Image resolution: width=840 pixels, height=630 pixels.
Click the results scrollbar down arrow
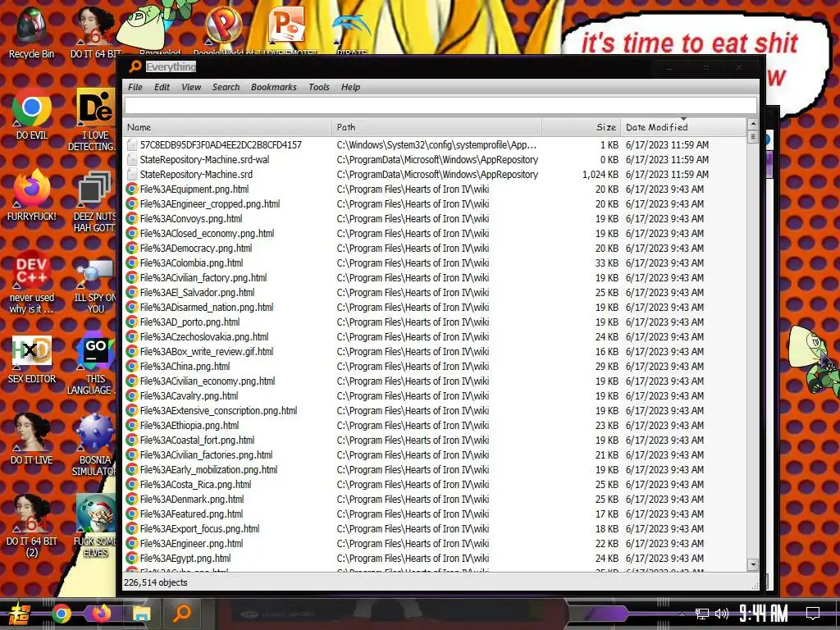pos(753,564)
